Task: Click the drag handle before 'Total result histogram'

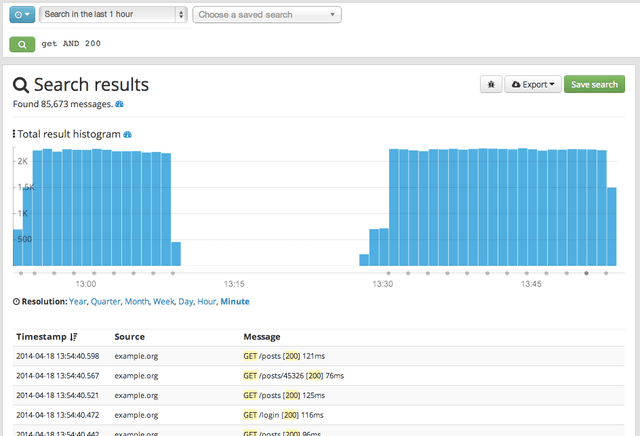Action: pyautogui.click(x=14, y=134)
